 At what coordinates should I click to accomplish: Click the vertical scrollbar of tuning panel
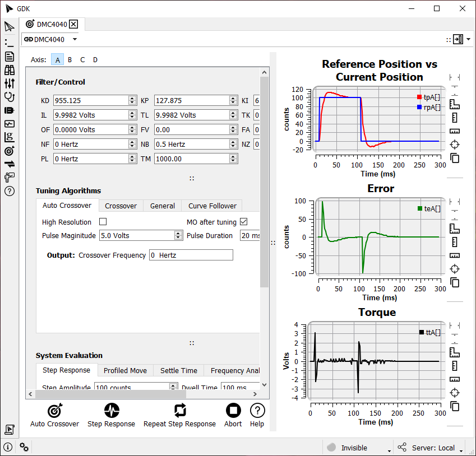(x=264, y=185)
